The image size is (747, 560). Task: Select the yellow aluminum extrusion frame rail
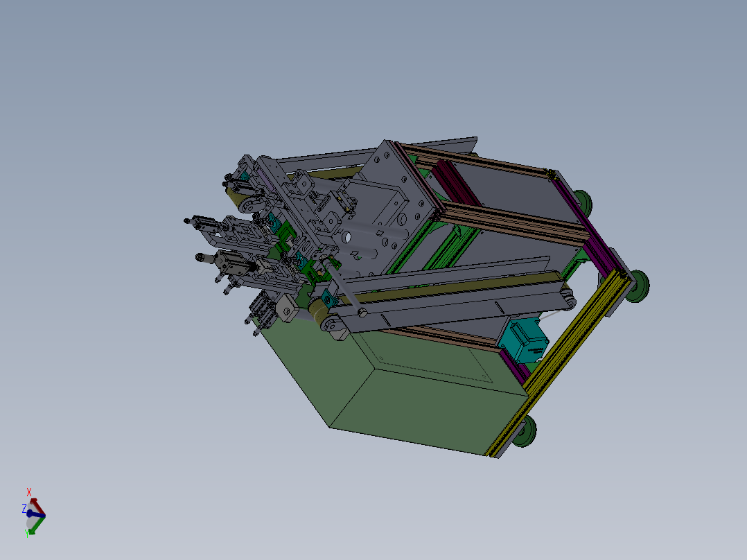[x=560, y=362]
